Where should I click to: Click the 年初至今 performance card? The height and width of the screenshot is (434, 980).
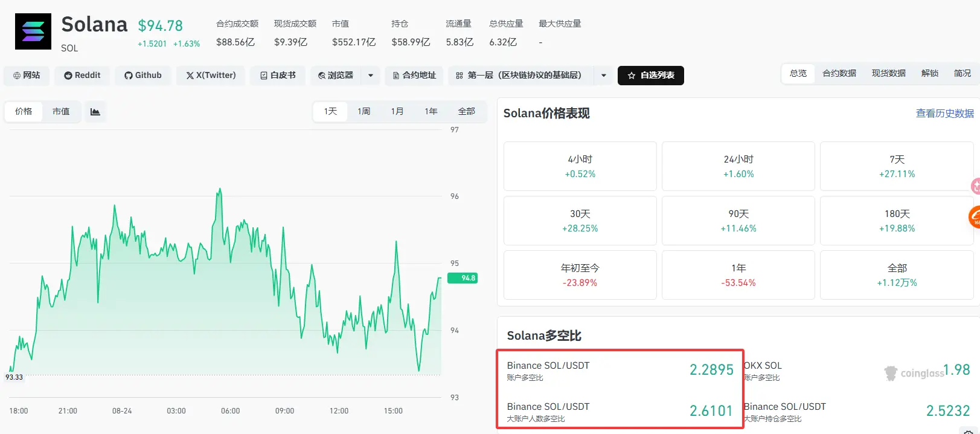coord(580,275)
